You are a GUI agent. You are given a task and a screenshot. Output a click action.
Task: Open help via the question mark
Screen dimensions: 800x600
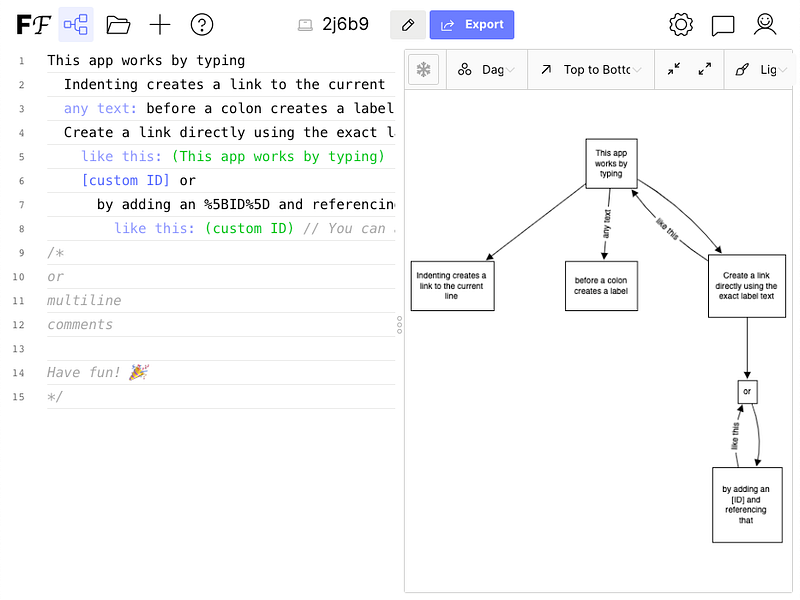pos(200,25)
